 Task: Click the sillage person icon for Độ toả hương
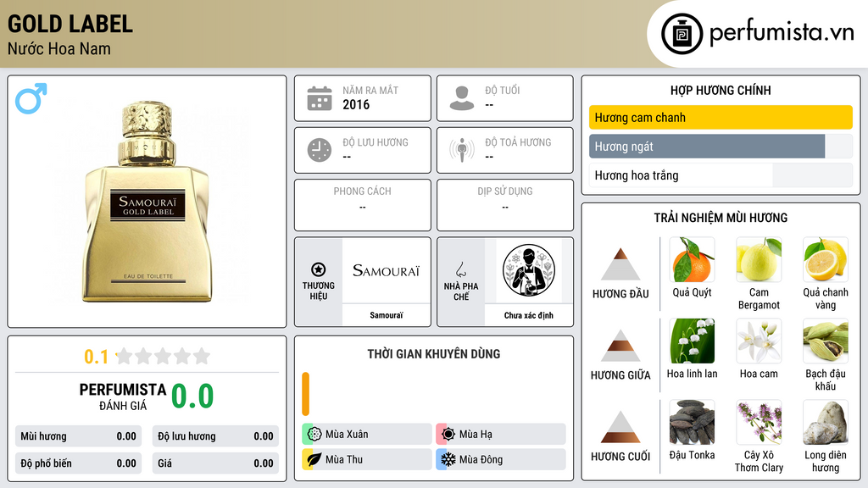pos(462,150)
